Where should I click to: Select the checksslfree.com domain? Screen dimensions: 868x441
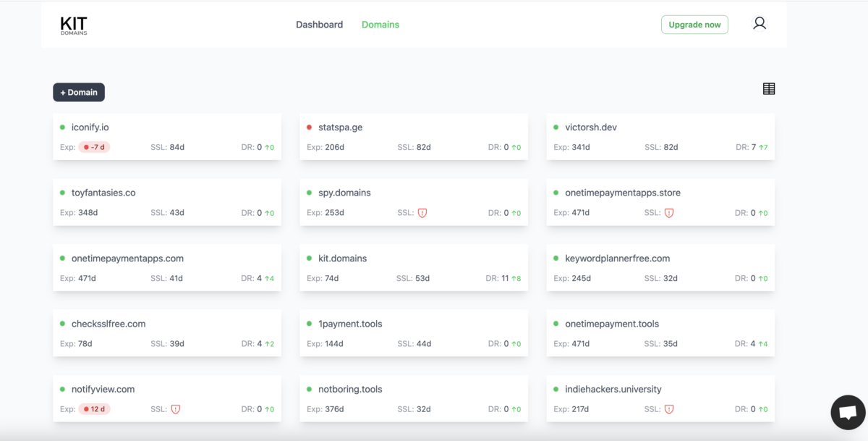coord(109,324)
